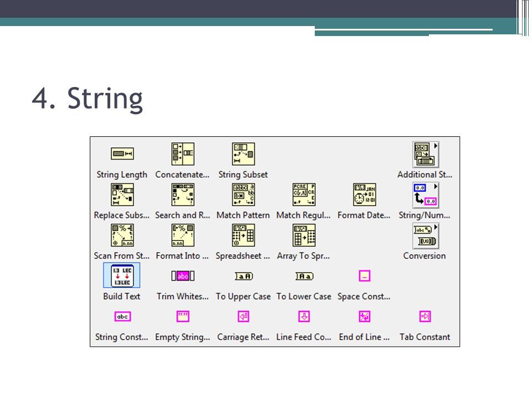Select the highlighted Build Text icon
This screenshot has width=532, height=399.
[122, 275]
